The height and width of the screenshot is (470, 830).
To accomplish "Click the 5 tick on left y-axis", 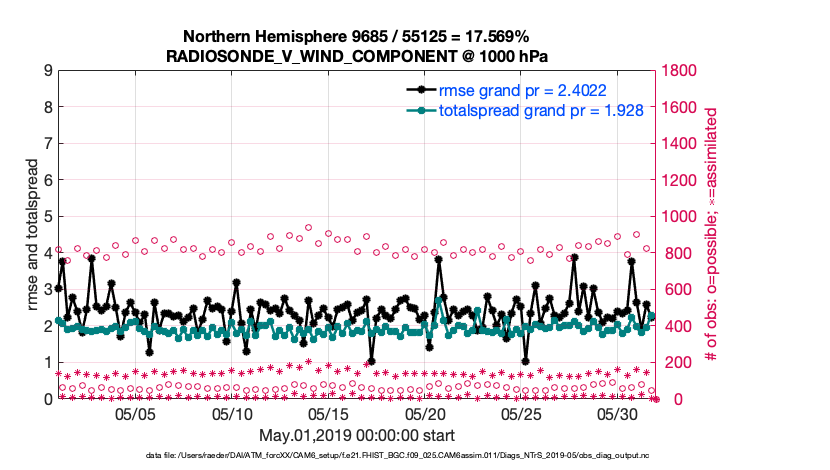I will tap(48, 217).
